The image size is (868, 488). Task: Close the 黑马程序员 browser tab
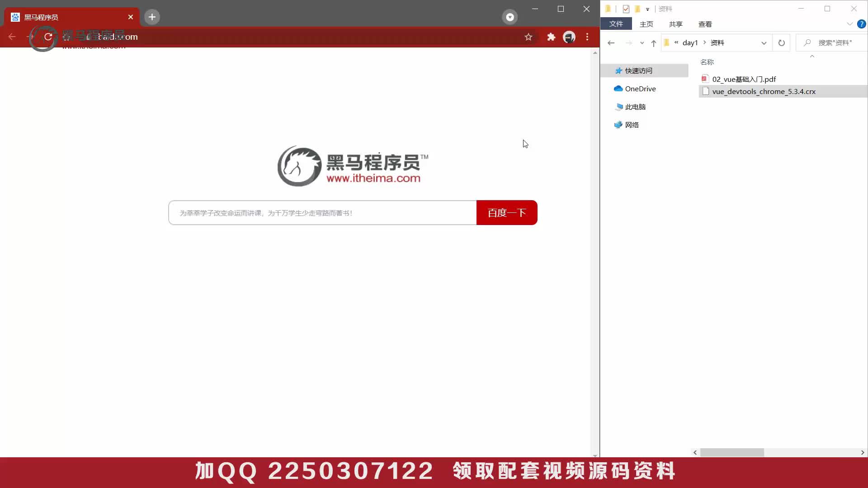tap(131, 17)
